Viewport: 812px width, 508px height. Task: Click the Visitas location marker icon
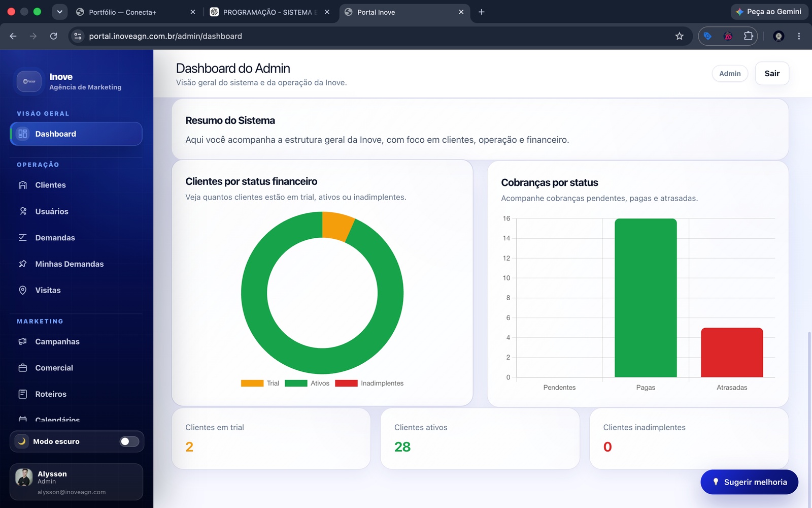[23, 290]
